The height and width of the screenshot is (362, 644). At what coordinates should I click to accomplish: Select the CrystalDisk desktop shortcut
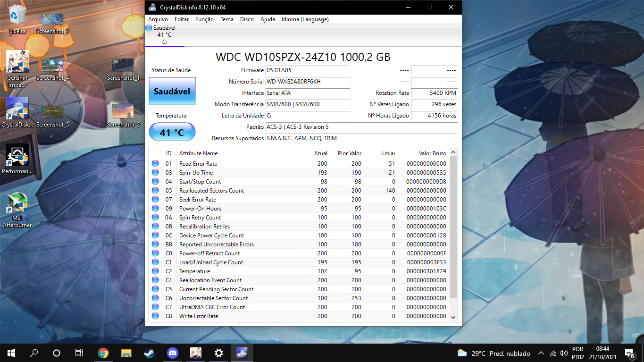click(x=17, y=112)
